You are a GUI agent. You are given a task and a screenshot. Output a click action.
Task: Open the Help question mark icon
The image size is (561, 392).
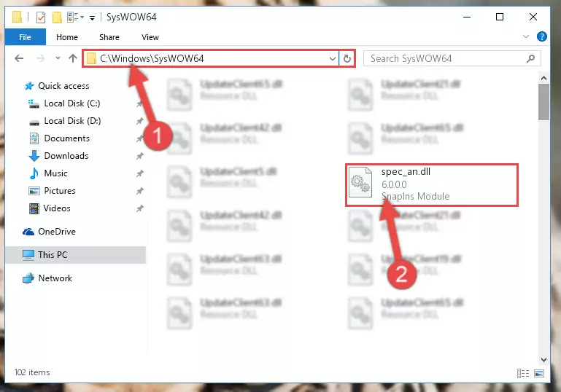(542, 36)
